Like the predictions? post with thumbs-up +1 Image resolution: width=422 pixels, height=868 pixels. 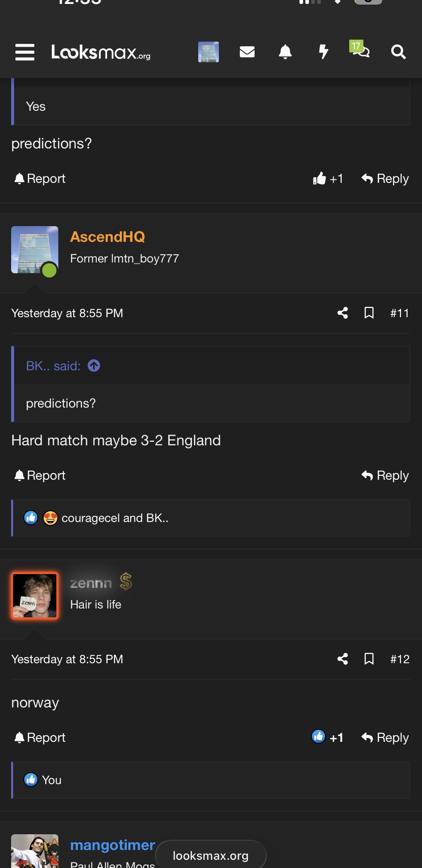(328, 178)
